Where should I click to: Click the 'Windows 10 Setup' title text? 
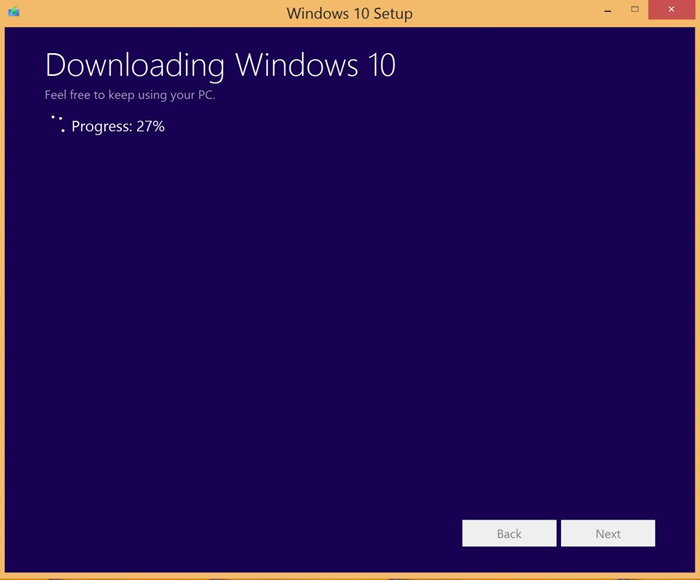click(x=350, y=13)
